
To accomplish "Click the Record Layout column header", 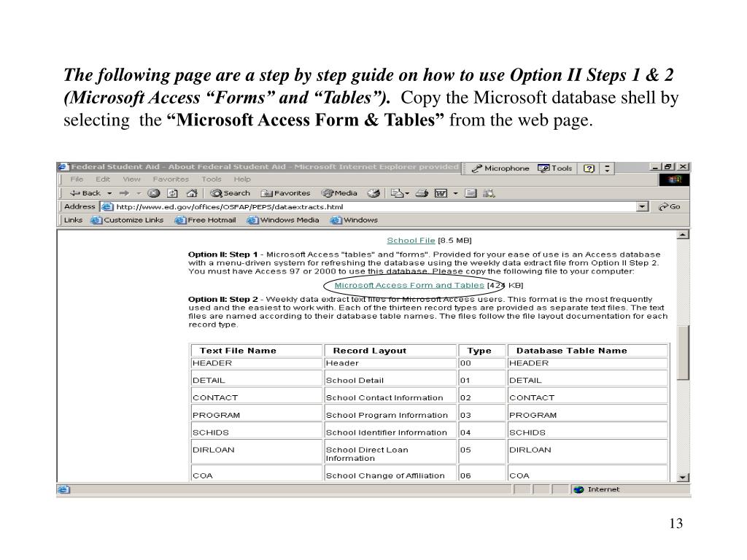I will [x=390, y=351].
